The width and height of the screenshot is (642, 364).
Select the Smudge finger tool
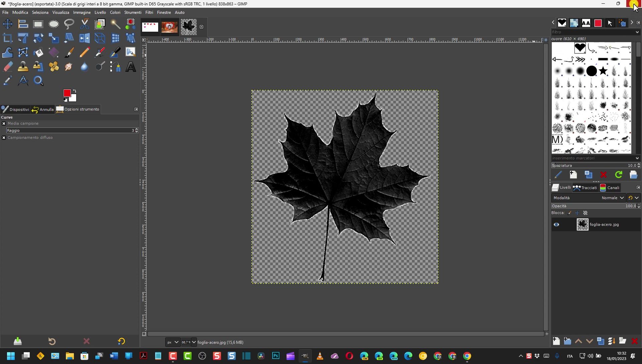coord(69,66)
